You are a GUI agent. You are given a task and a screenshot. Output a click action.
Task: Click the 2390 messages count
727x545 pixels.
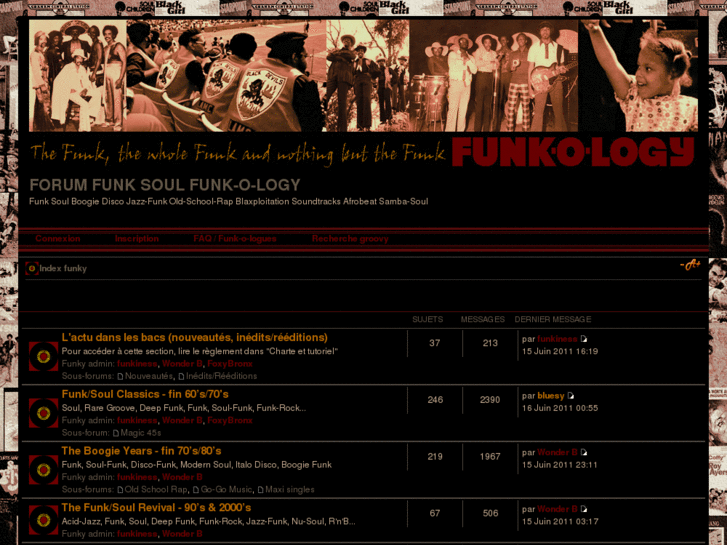490,400
